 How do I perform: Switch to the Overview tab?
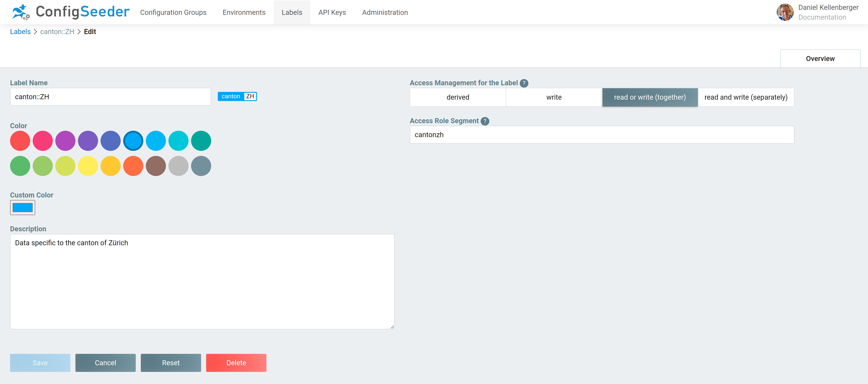point(820,59)
